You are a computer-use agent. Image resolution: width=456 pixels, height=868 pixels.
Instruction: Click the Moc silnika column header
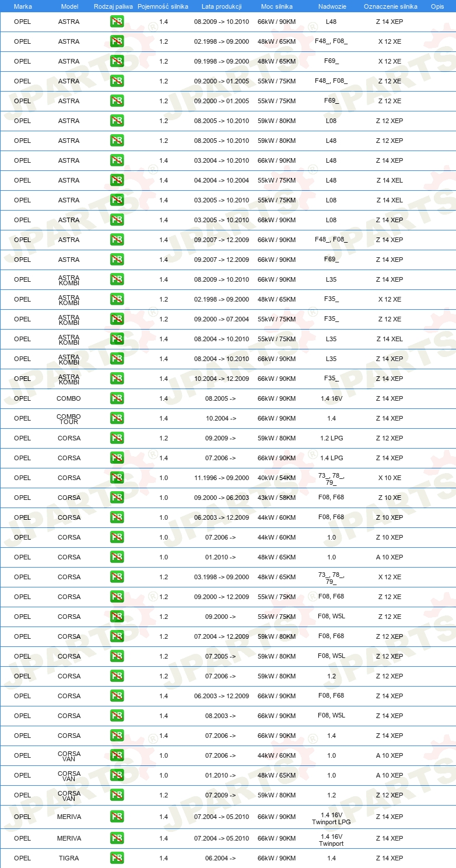277,6
